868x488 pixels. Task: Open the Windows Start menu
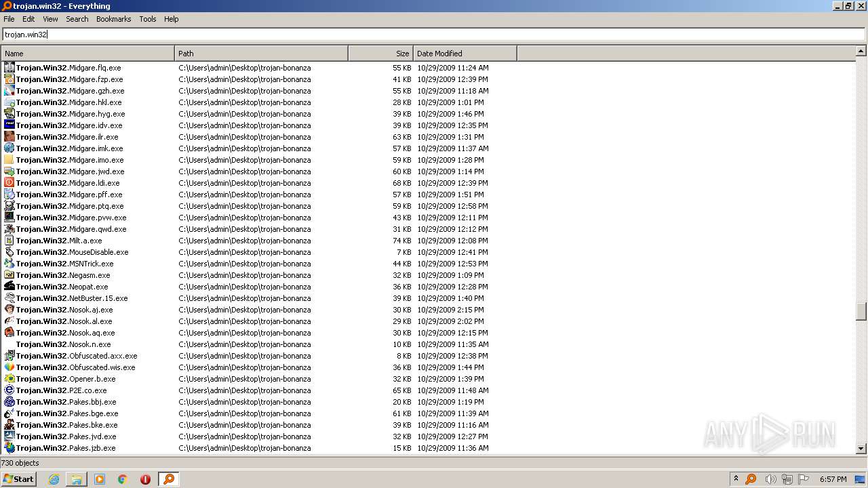[x=18, y=479]
